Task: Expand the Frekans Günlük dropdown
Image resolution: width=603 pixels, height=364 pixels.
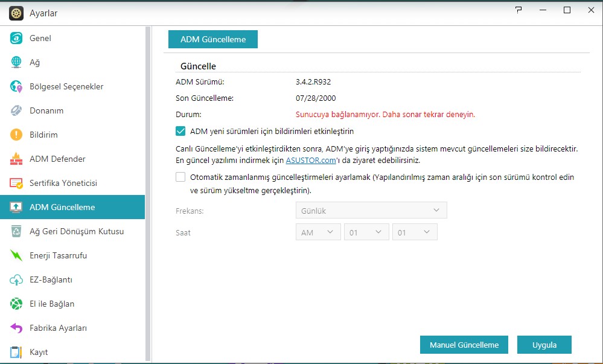Action: 371,210
